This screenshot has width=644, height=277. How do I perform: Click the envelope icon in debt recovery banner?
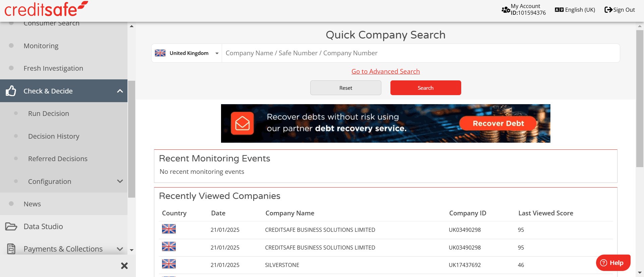[x=242, y=123]
